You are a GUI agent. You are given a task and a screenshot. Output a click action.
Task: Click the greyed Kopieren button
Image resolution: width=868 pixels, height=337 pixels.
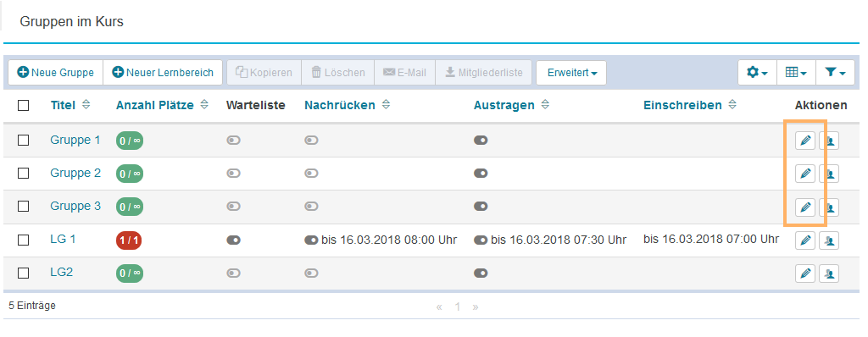click(x=264, y=73)
